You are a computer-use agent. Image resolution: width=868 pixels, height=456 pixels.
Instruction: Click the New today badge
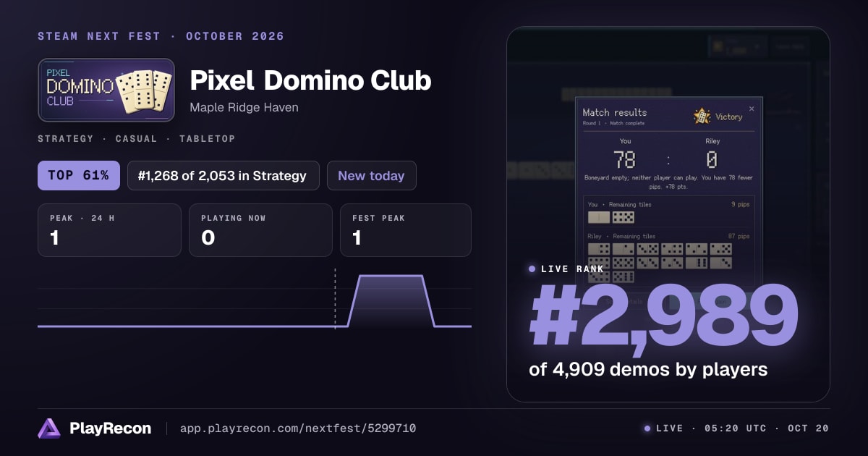(x=372, y=175)
